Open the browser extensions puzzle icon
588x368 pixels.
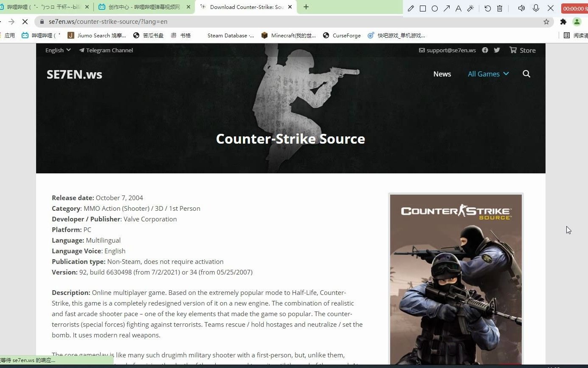click(x=563, y=22)
